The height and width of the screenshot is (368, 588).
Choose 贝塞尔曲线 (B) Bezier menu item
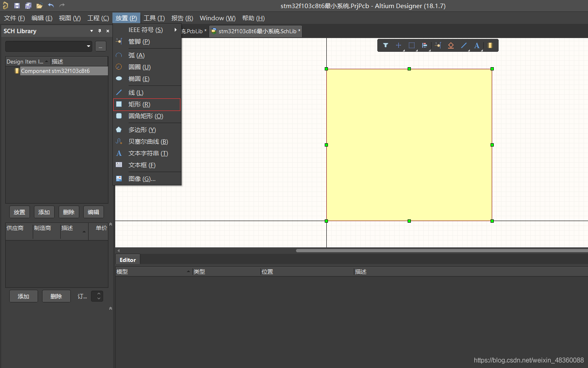[147, 142]
